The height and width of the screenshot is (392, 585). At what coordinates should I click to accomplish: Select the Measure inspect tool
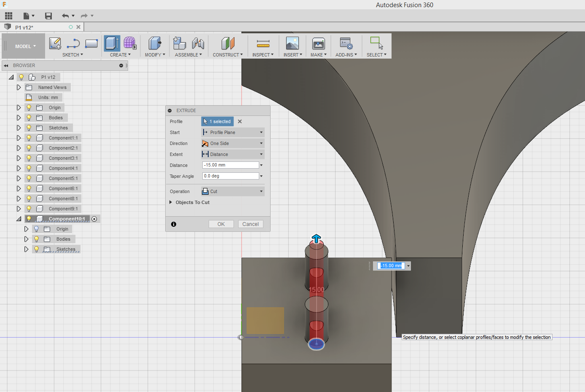point(263,43)
